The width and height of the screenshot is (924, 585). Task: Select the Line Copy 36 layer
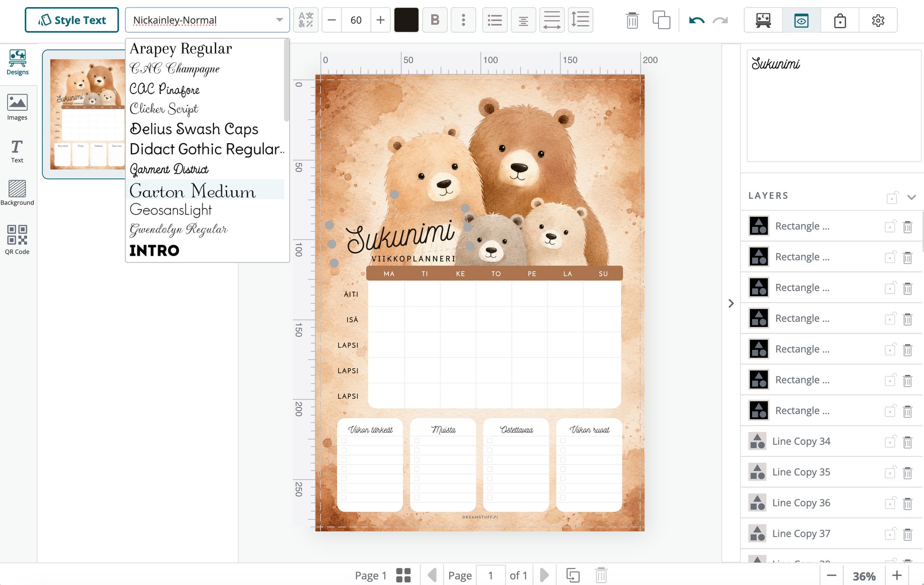(x=801, y=503)
